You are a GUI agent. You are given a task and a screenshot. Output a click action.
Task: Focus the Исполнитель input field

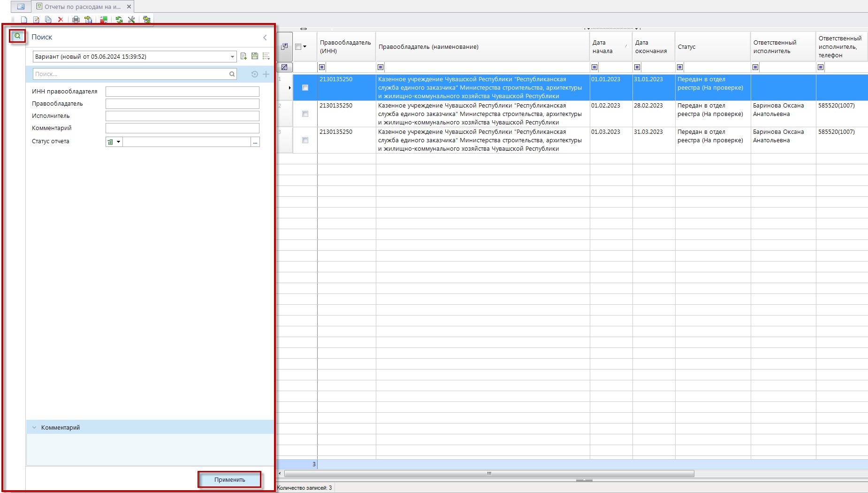point(183,116)
